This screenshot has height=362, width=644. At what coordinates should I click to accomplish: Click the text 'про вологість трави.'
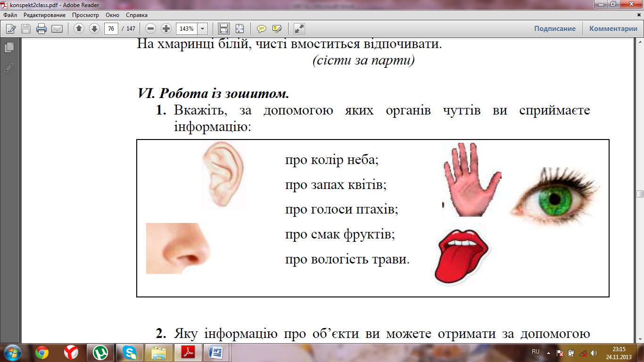(x=347, y=259)
